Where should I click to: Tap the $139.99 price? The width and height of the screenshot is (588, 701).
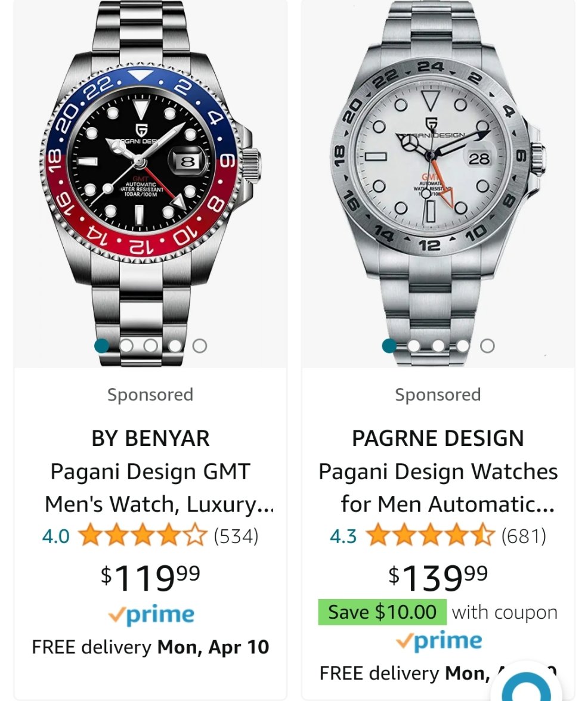(x=438, y=577)
